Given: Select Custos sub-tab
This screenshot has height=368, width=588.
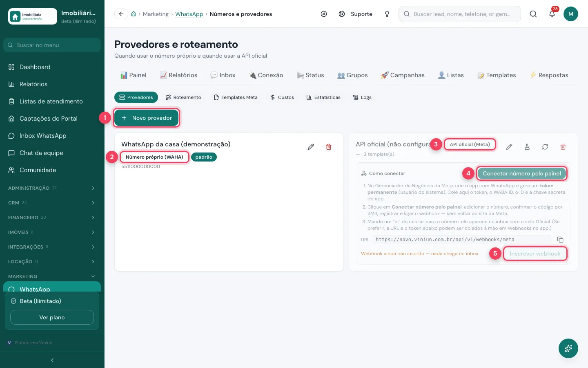Looking at the screenshot, I should click(282, 97).
